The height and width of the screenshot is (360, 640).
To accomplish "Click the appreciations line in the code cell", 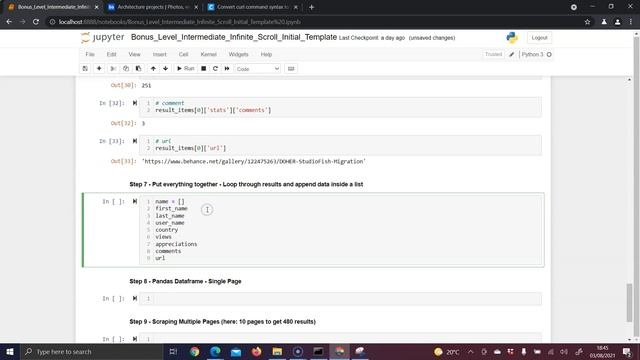I will coord(176,244).
